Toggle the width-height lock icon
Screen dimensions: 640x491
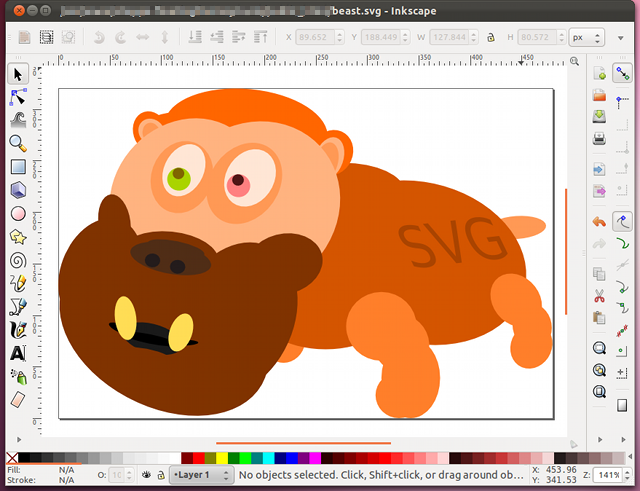[x=490, y=38]
